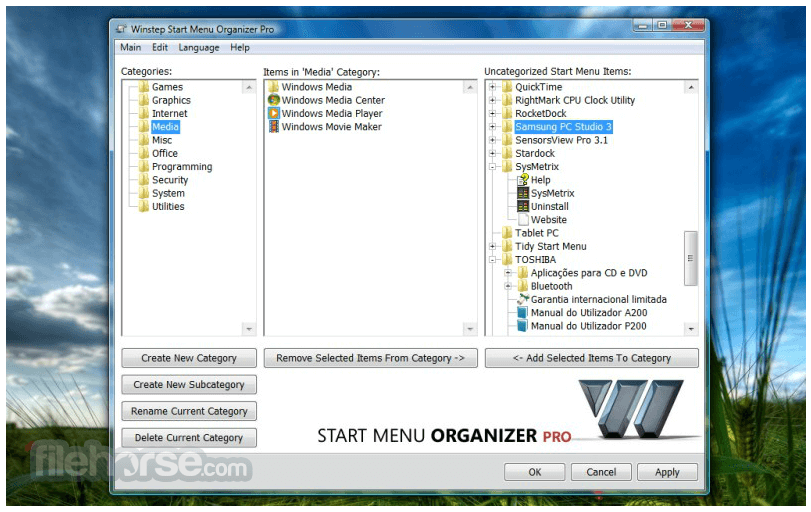Select the System category
This screenshot has width=811, height=512.
pos(168,193)
